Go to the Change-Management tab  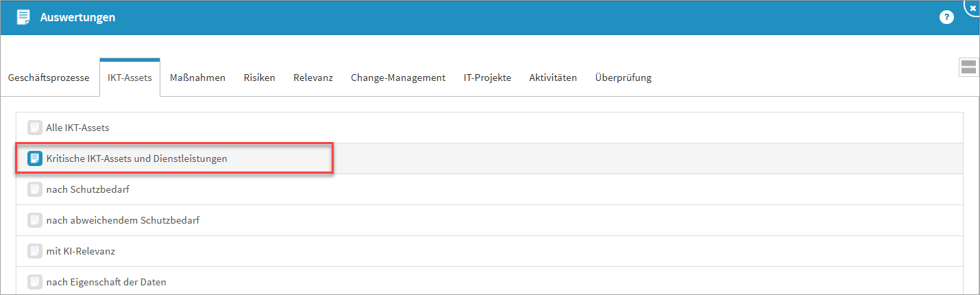[398, 78]
